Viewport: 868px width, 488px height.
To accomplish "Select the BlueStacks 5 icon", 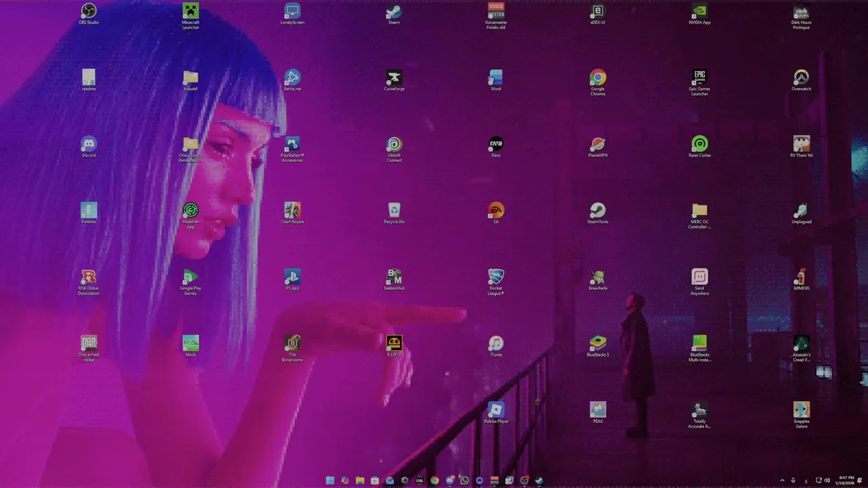I will pyautogui.click(x=597, y=346).
